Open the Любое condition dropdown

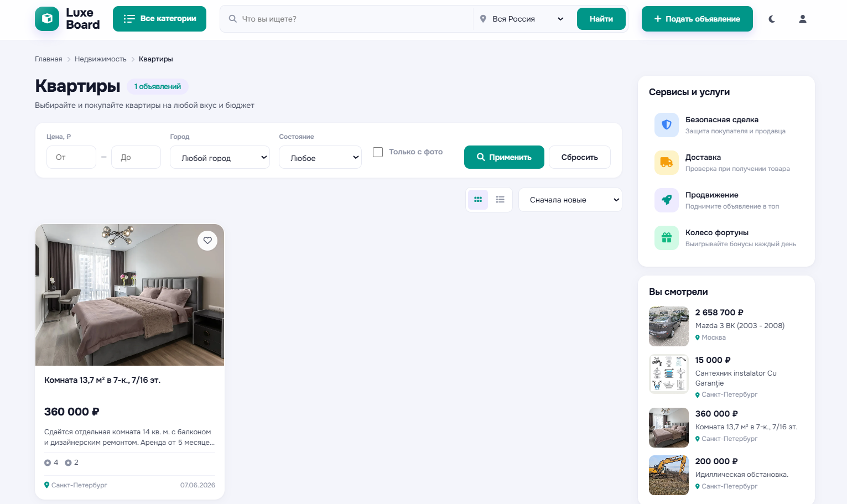320,158
